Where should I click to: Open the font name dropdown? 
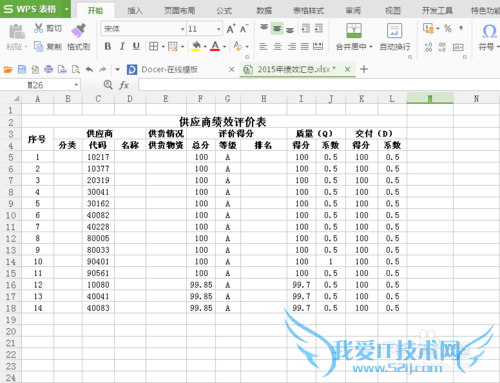tap(182, 29)
